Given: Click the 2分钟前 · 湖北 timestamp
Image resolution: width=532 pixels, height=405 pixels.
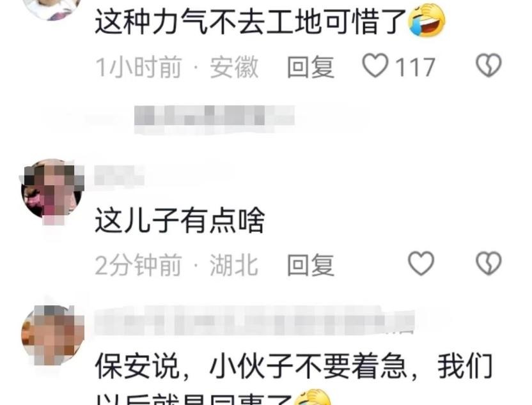Looking at the screenshot, I should [176, 264].
